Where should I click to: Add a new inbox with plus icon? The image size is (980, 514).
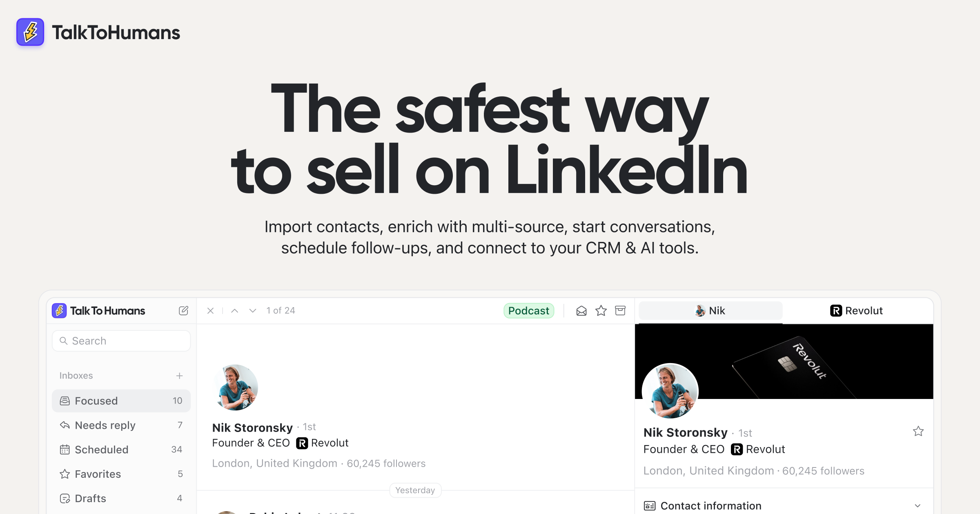click(179, 376)
